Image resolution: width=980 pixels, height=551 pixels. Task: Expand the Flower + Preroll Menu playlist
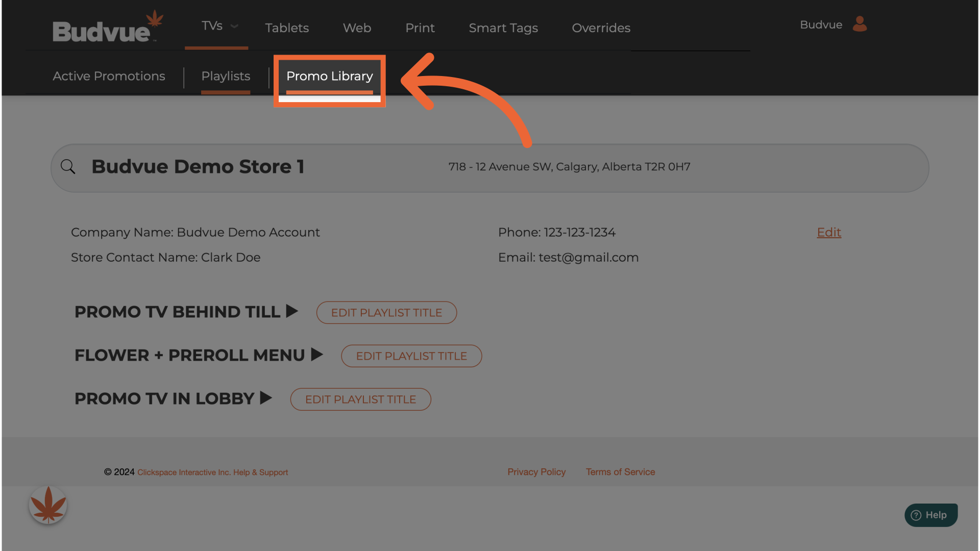317,355
